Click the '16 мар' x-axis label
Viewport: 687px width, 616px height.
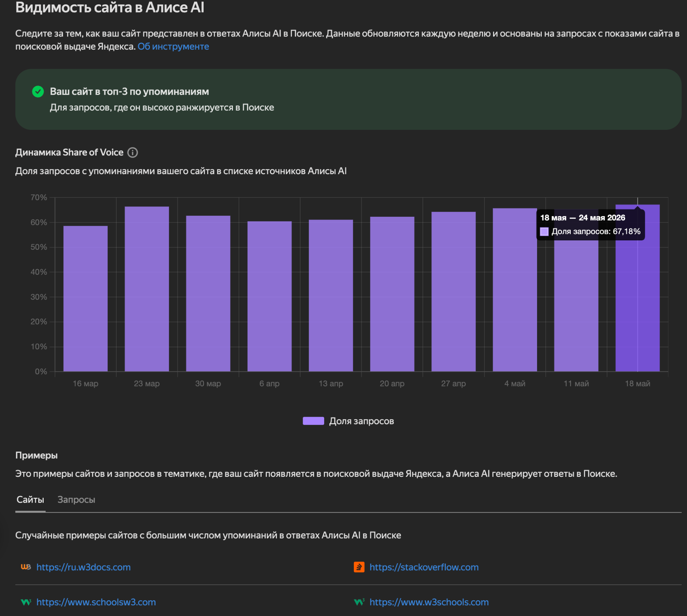point(86,383)
